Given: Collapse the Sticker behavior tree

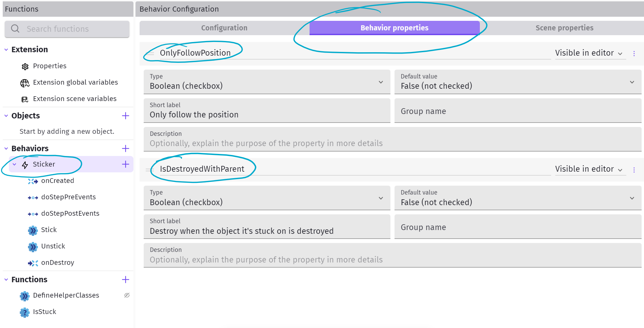Looking at the screenshot, I should tap(14, 165).
